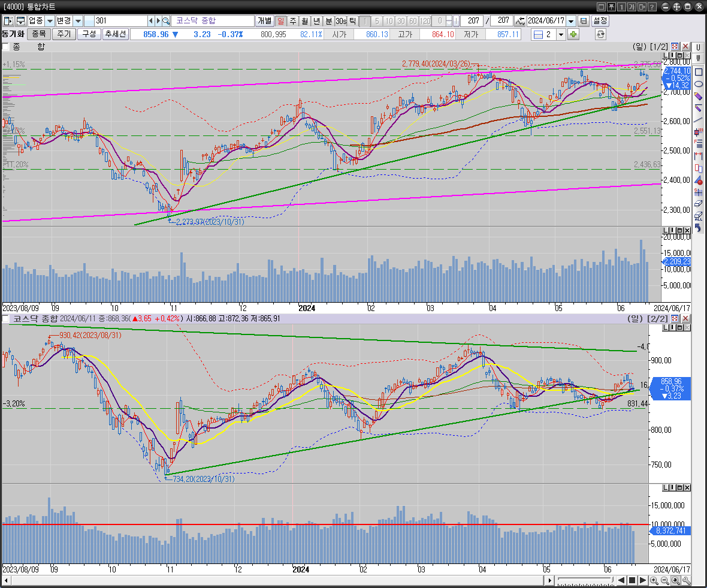Open the 변경 dropdown arrow
This screenshot has width=707, height=588.
[78, 21]
